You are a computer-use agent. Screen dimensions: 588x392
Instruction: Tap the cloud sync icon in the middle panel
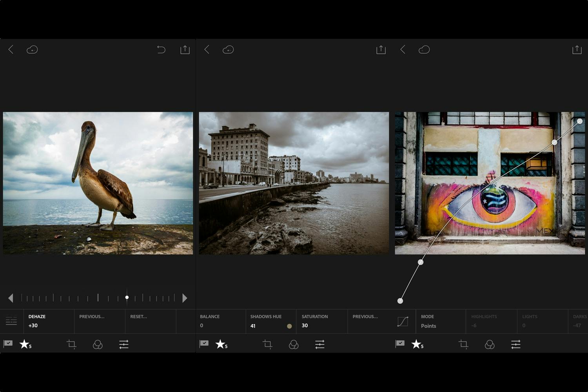228,50
